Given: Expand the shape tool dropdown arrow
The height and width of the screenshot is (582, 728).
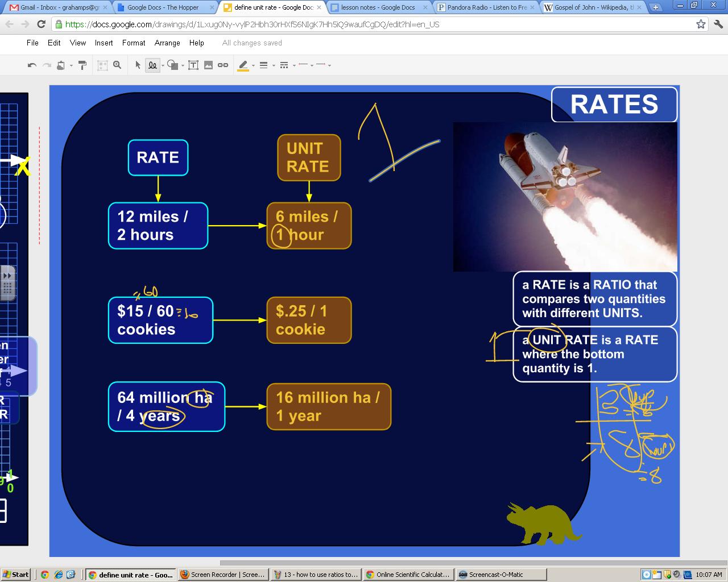Looking at the screenshot, I should [x=183, y=66].
